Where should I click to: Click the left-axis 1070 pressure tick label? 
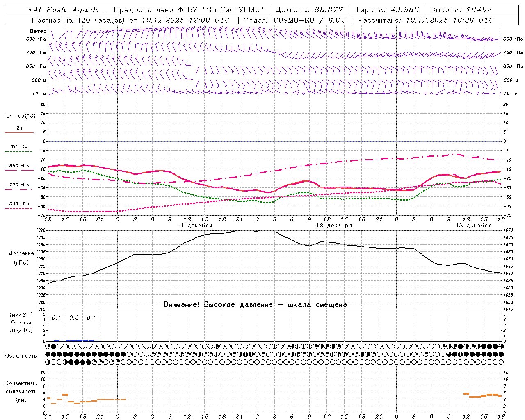(40, 231)
